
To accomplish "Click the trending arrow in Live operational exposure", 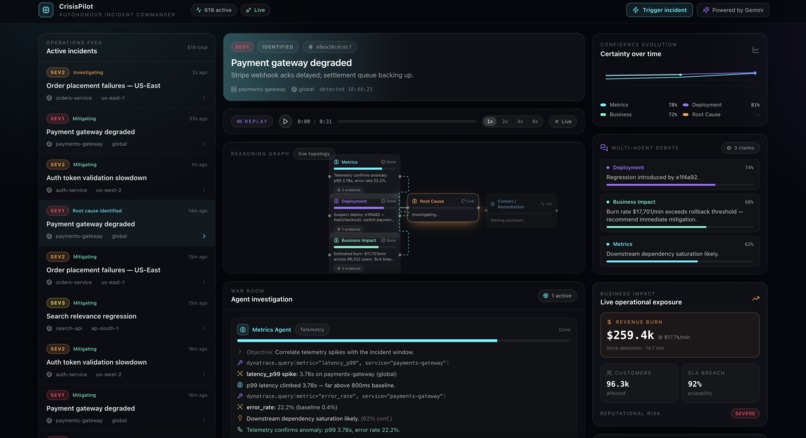I will [756, 298].
